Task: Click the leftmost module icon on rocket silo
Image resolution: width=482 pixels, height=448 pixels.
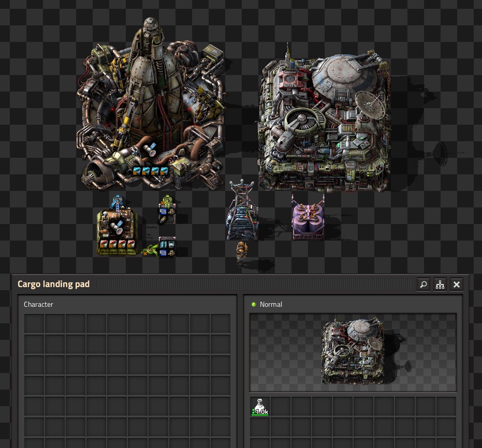Action: tap(137, 171)
